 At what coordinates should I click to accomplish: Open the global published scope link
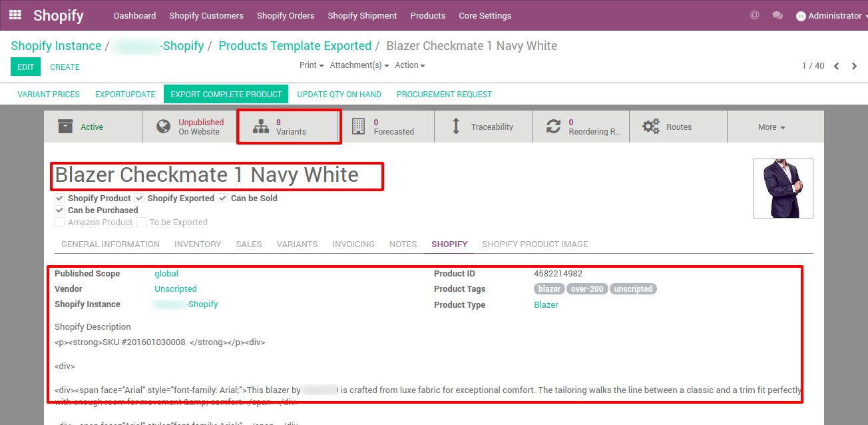tap(166, 274)
